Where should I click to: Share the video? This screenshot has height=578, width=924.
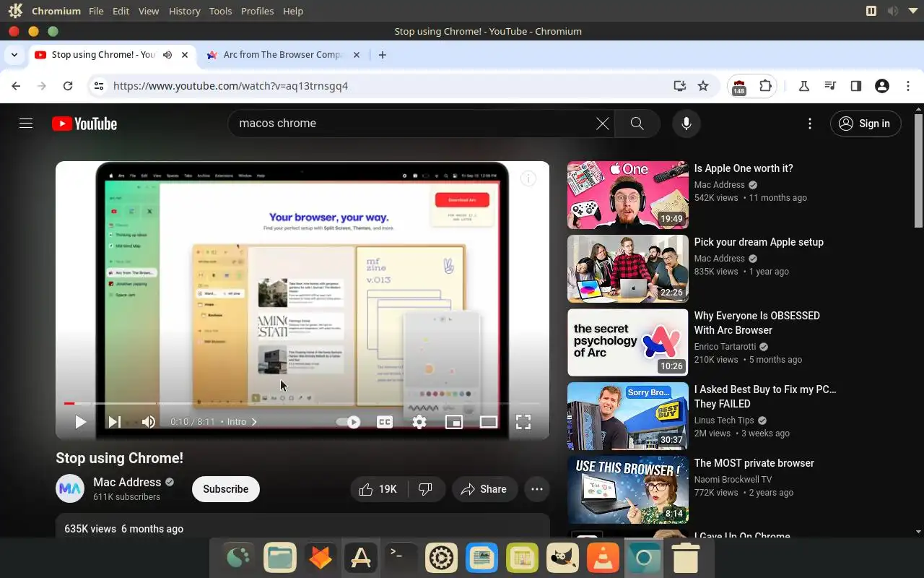click(484, 489)
